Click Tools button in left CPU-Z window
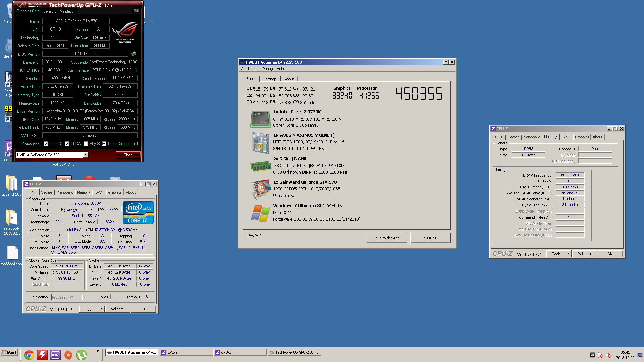The image size is (644, 362). 89,309
